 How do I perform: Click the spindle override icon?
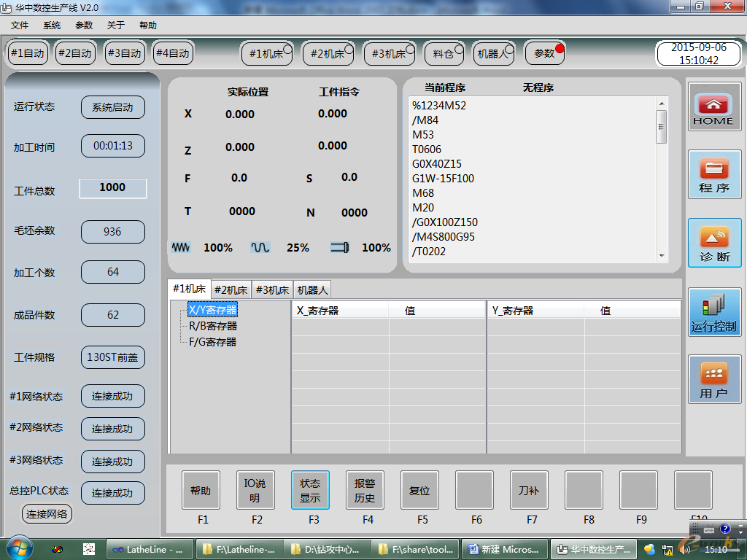click(x=340, y=247)
